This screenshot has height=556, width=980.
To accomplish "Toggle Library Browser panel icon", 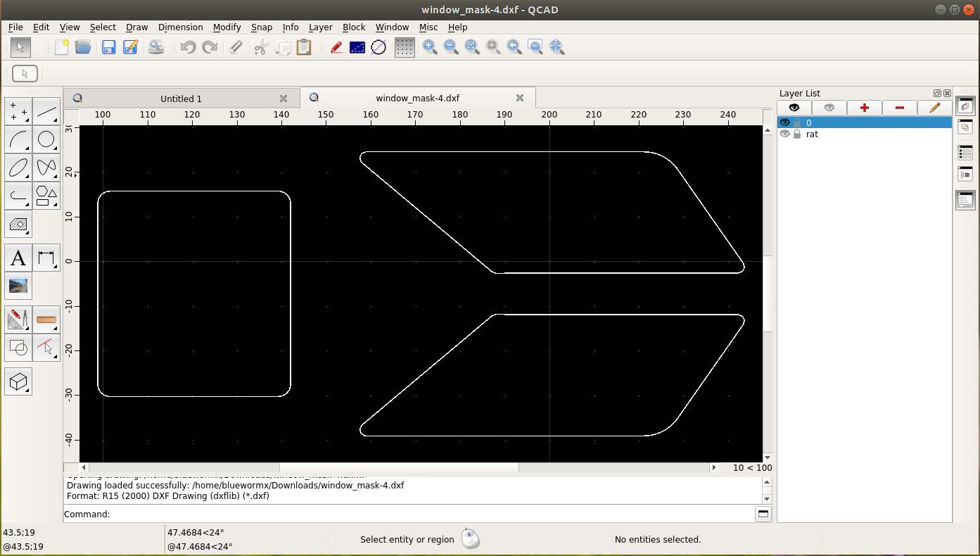I will pos(965,174).
